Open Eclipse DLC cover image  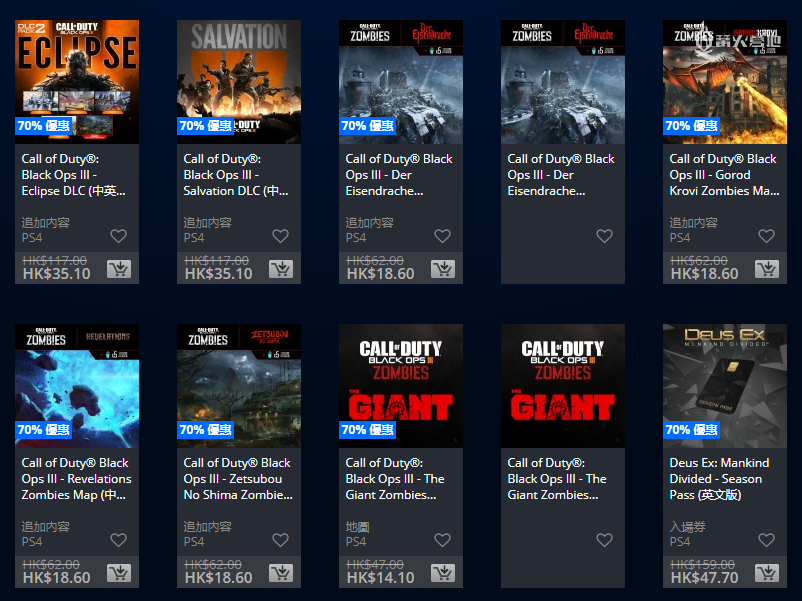[77, 82]
